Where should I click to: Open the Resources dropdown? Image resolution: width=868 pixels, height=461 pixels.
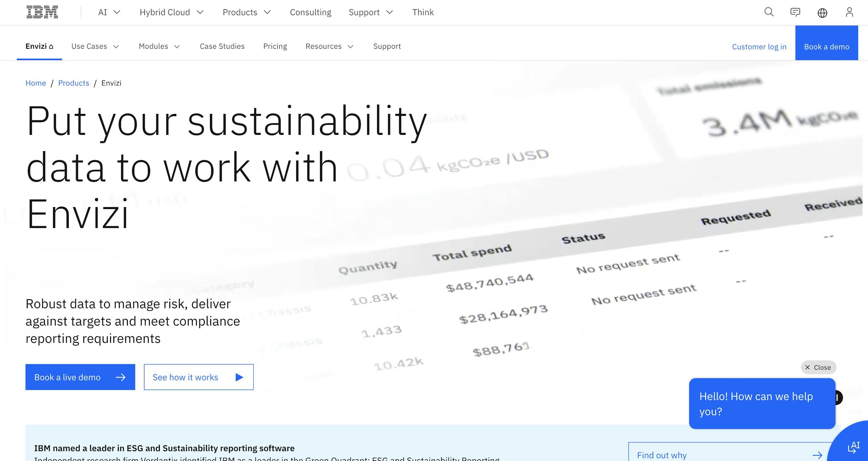tap(329, 46)
